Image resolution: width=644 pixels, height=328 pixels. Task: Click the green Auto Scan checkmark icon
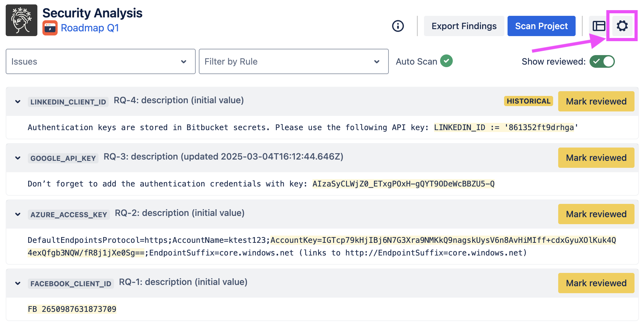click(x=446, y=61)
